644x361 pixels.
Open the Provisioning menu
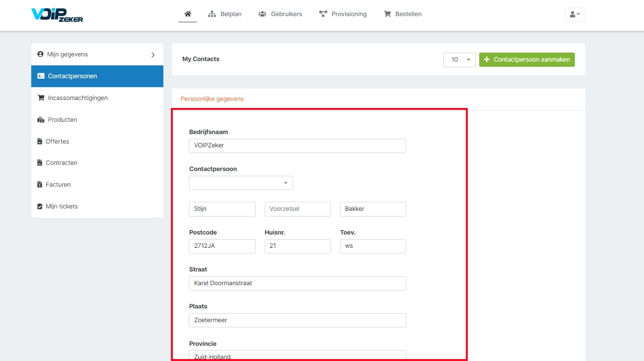tap(343, 14)
